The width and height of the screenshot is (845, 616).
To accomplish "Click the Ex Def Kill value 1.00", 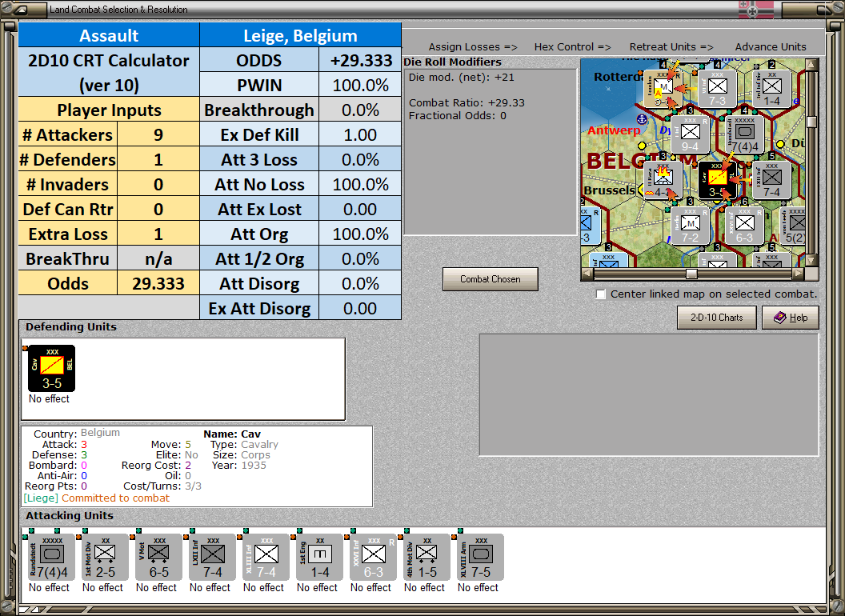I will pos(360,134).
